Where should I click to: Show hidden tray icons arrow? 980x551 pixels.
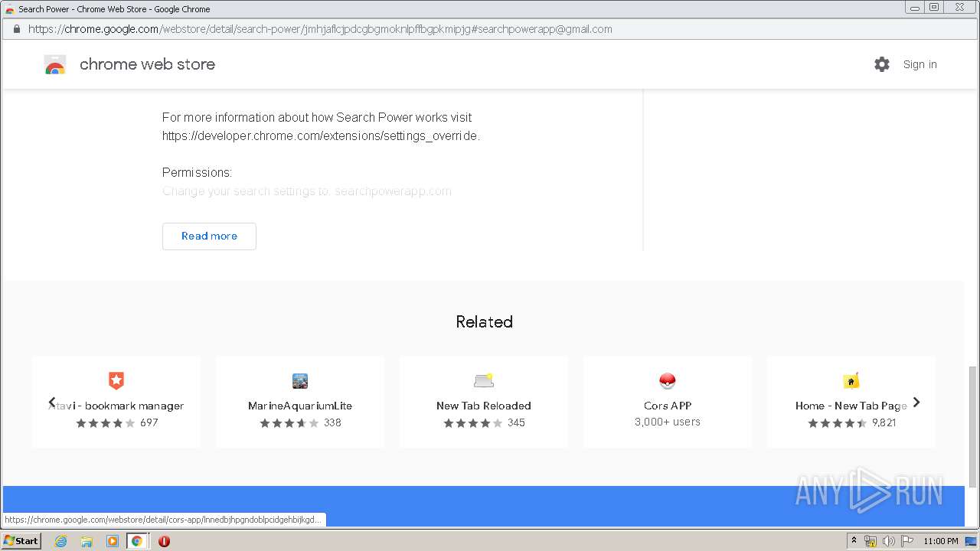click(x=854, y=541)
